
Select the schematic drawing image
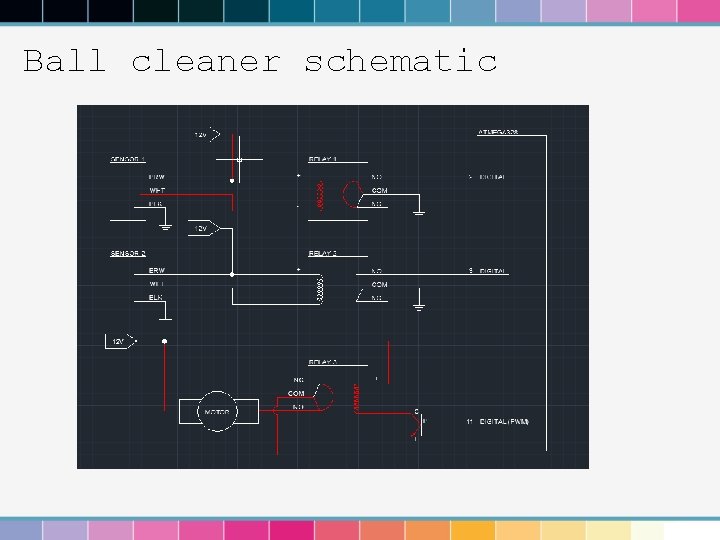[x=333, y=287]
